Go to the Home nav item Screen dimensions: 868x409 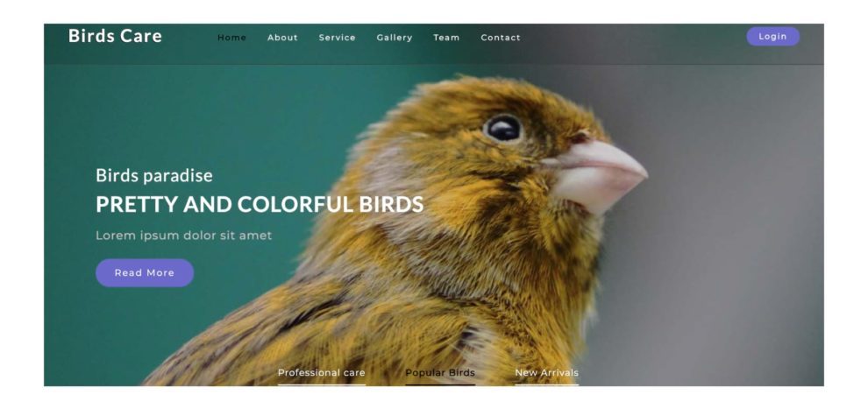231,38
